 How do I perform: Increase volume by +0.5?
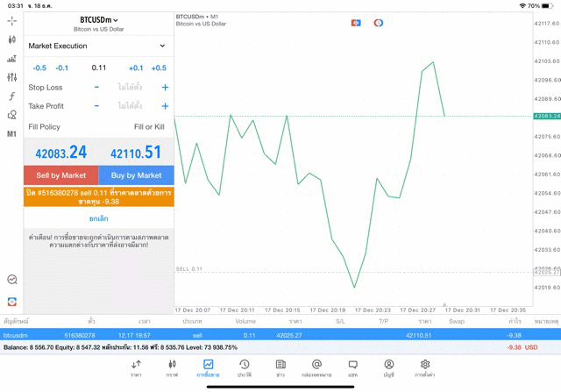[x=159, y=68]
